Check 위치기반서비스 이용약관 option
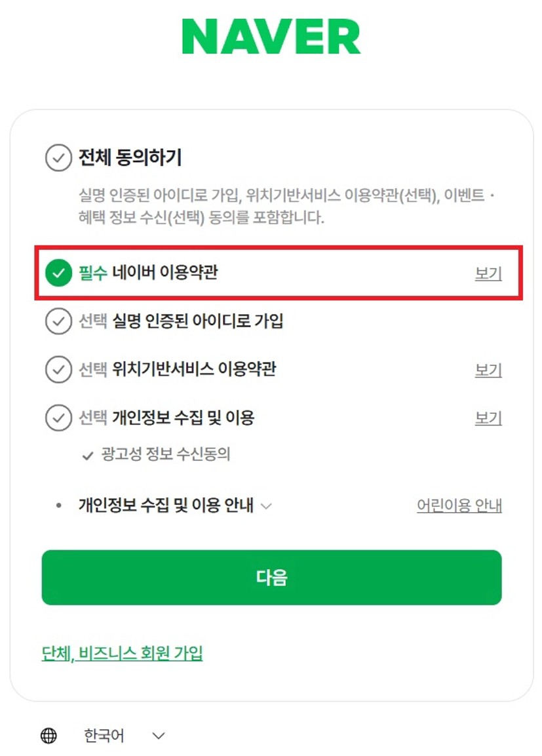 (58, 369)
